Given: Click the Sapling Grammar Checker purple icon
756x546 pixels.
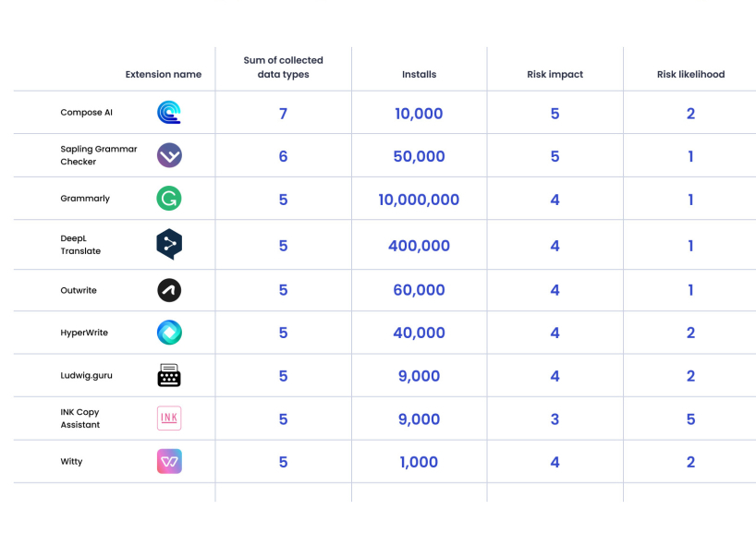Looking at the screenshot, I should pyautogui.click(x=169, y=155).
